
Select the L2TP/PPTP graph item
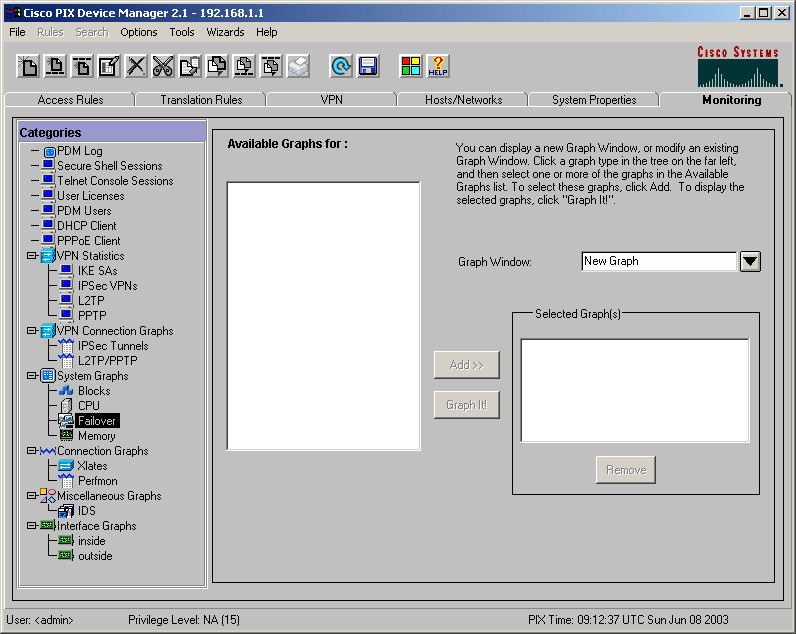tap(108, 361)
